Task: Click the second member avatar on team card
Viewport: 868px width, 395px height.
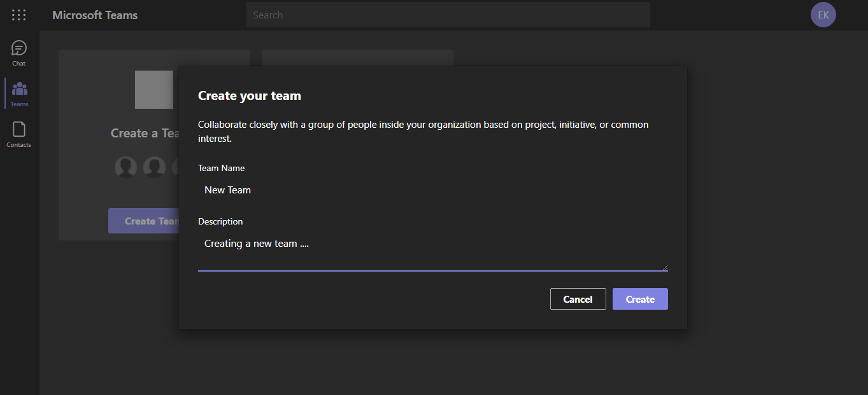Action: pos(154,167)
